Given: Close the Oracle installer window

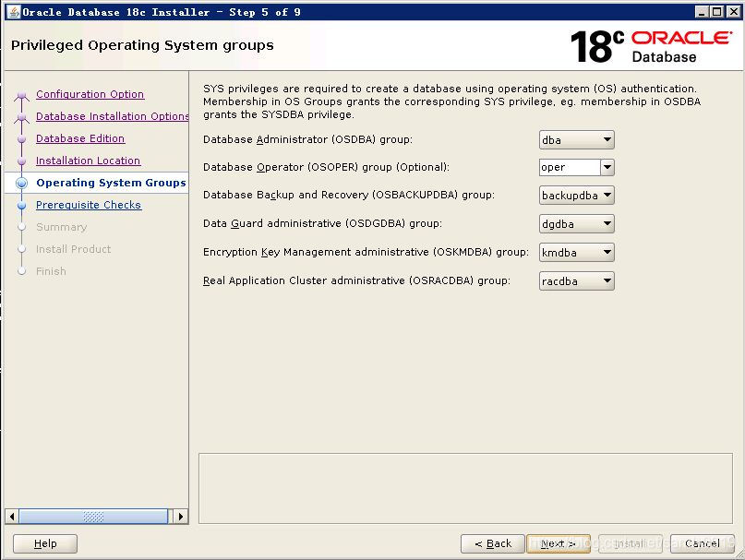Looking at the screenshot, I should 734,12.
